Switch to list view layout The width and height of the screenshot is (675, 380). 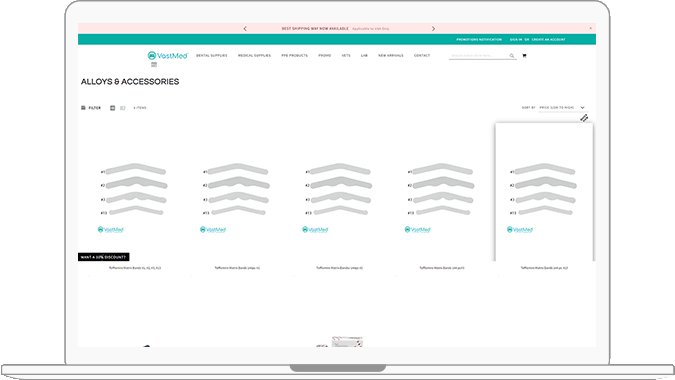[x=123, y=108]
